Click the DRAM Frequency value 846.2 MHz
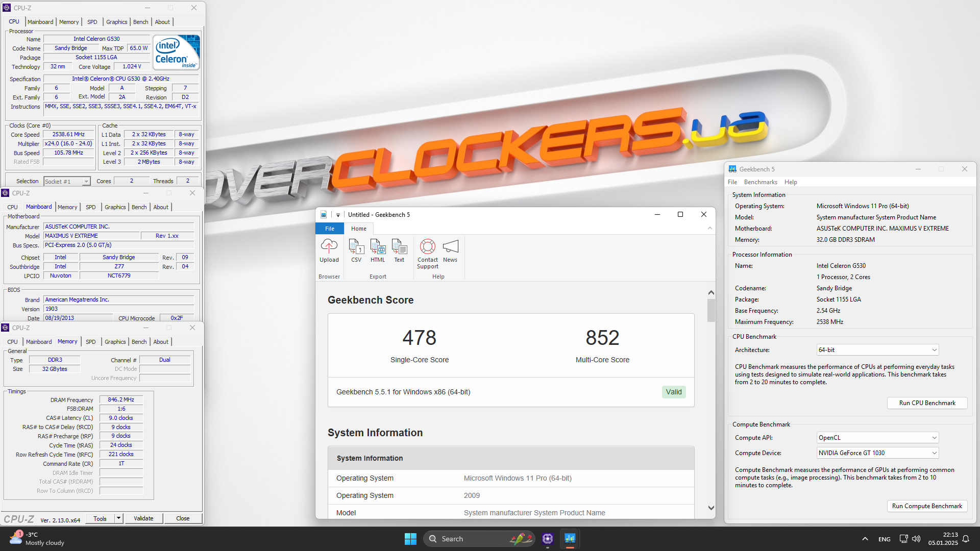This screenshot has width=980, height=551. pyautogui.click(x=121, y=400)
